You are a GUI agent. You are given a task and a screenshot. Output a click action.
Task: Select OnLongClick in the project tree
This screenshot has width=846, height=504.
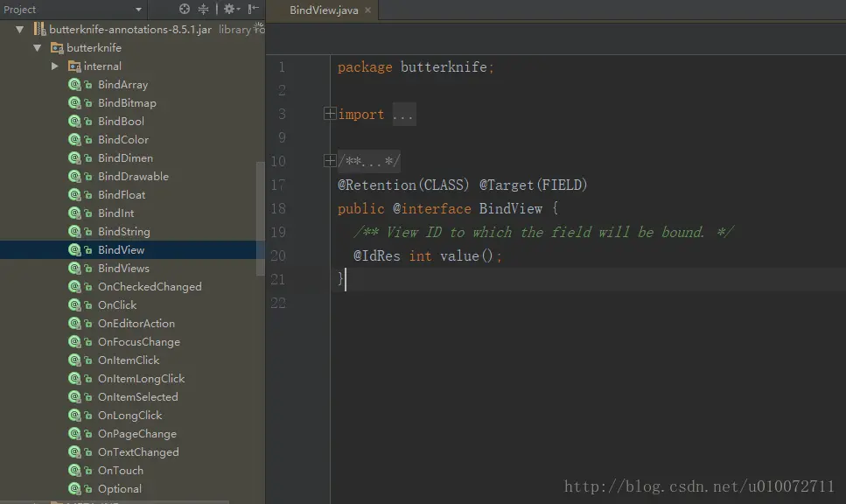(130, 415)
